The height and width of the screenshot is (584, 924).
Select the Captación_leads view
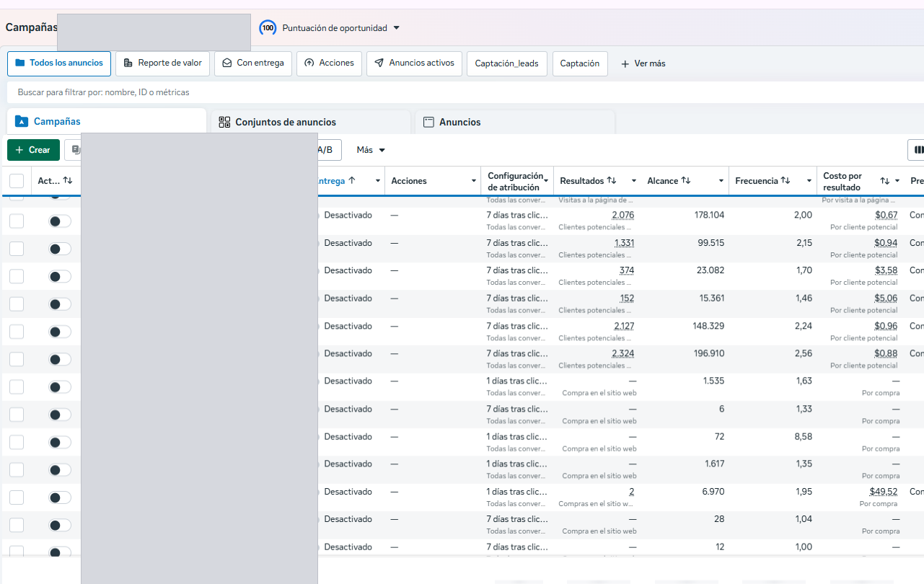coord(507,63)
